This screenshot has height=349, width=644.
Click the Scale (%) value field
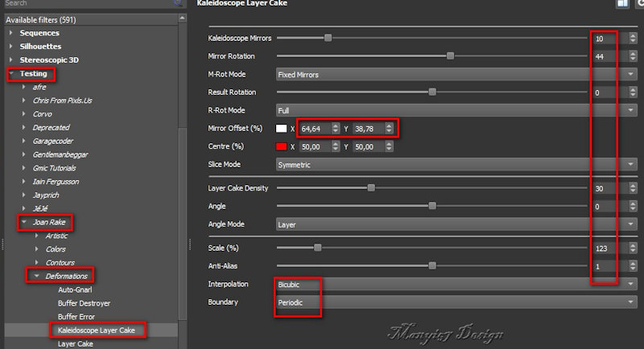click(605, 248)
